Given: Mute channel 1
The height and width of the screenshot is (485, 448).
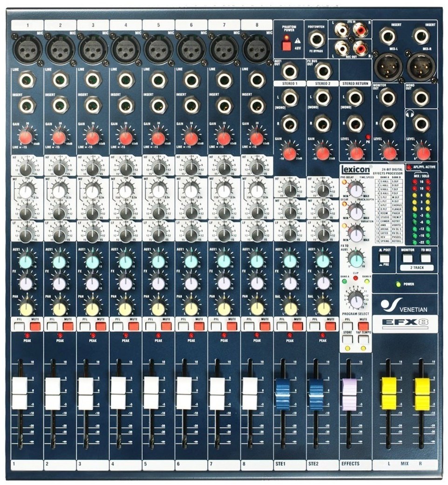Looking at the screenshot, I should pos(35,326).
